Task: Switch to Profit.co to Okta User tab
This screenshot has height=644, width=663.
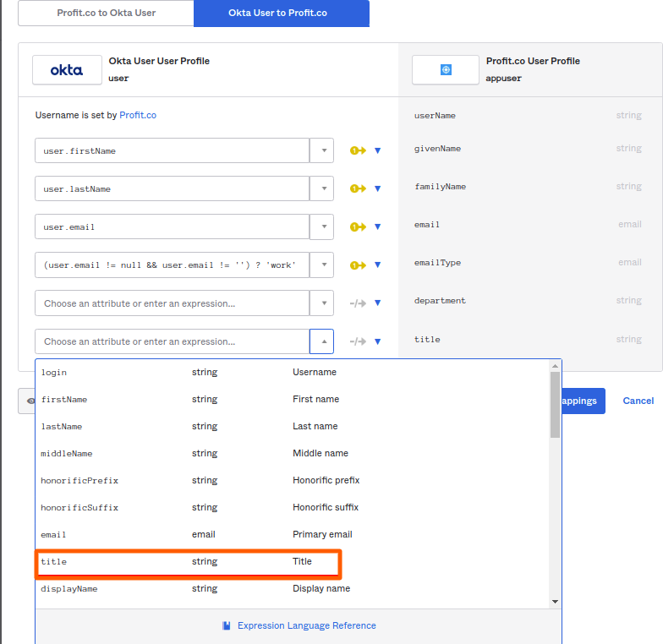Action: [106, 14]
